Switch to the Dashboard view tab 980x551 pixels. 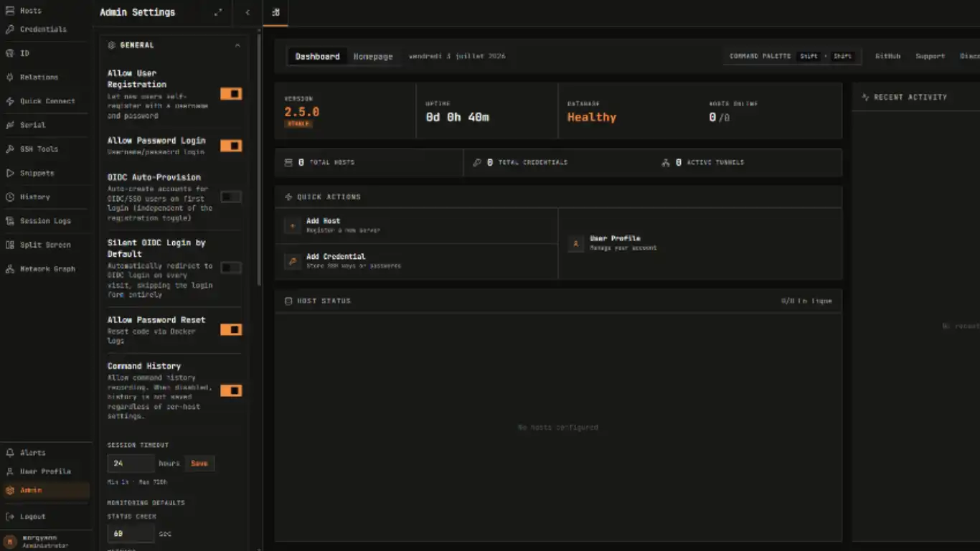(317, 57)
